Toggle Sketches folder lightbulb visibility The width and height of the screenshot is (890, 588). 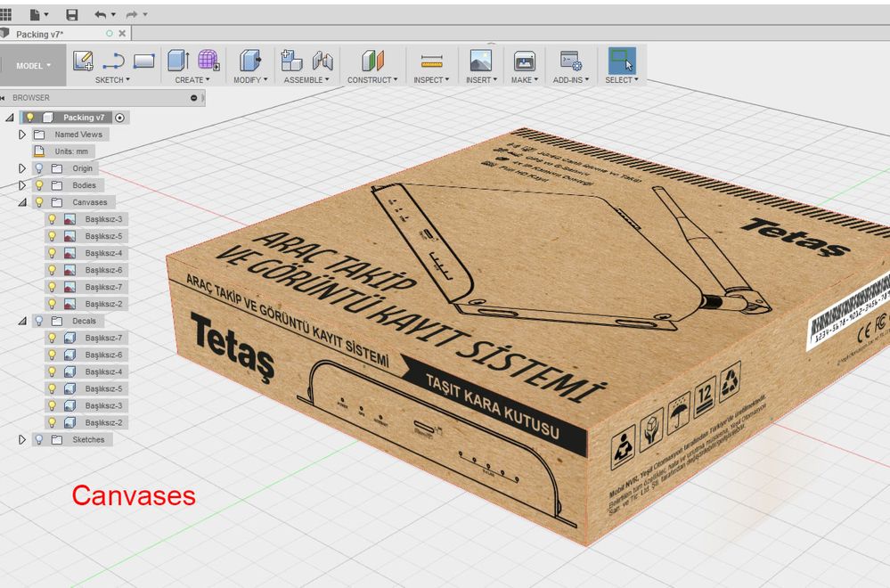point(39,439)
